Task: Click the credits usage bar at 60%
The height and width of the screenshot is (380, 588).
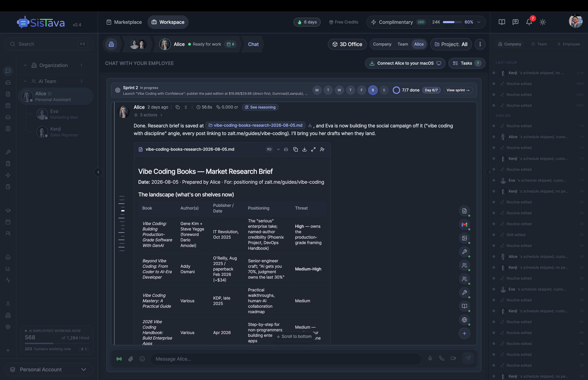Action: click(x=452, y=22)
